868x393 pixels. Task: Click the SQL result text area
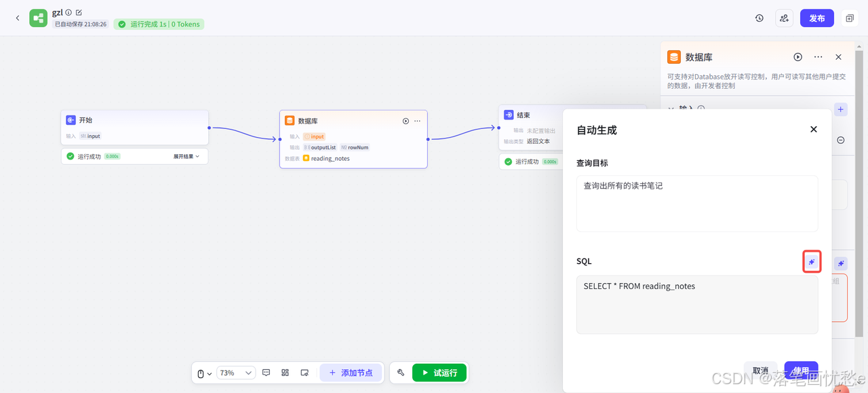(697, 304)
